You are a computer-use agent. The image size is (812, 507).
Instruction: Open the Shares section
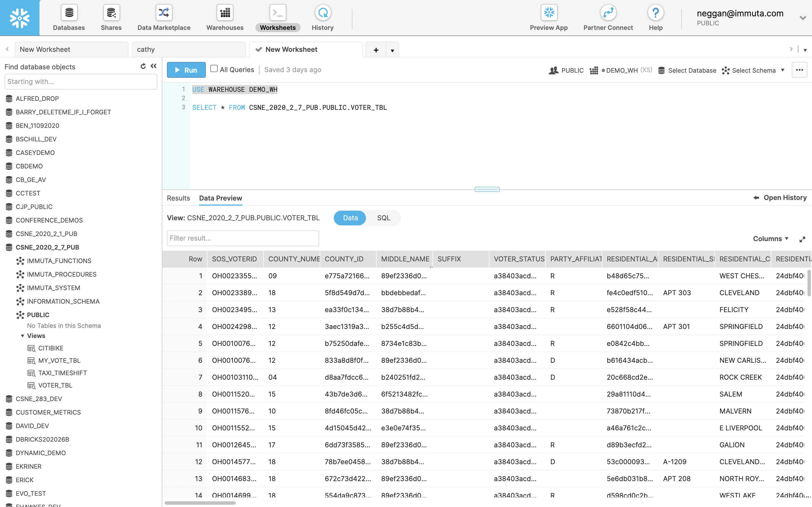[111, 17]
